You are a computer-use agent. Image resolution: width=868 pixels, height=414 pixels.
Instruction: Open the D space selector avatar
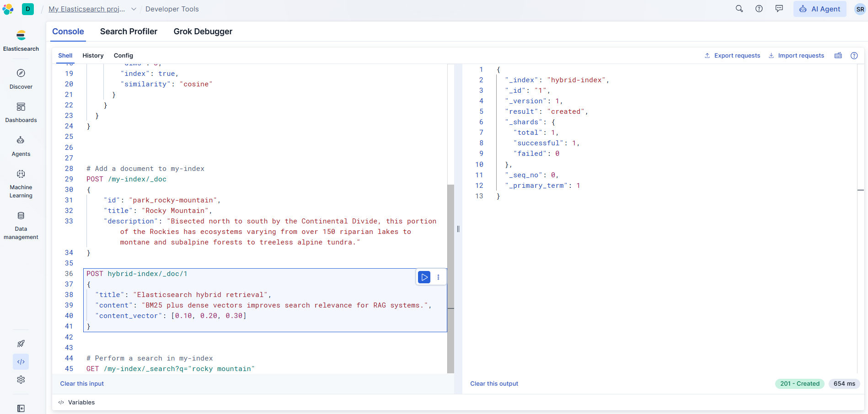(x=28, y=9)
